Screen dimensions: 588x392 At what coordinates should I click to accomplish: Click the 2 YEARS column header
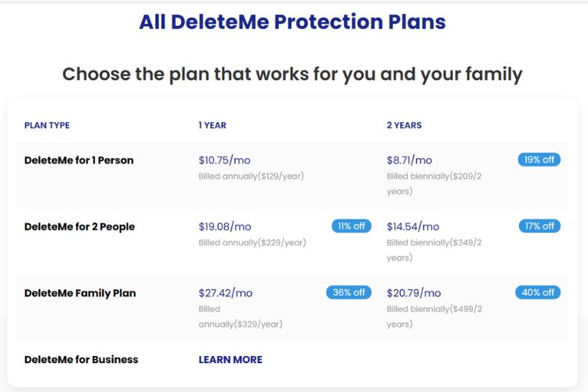pyautogui.click(x=404, y=125)
